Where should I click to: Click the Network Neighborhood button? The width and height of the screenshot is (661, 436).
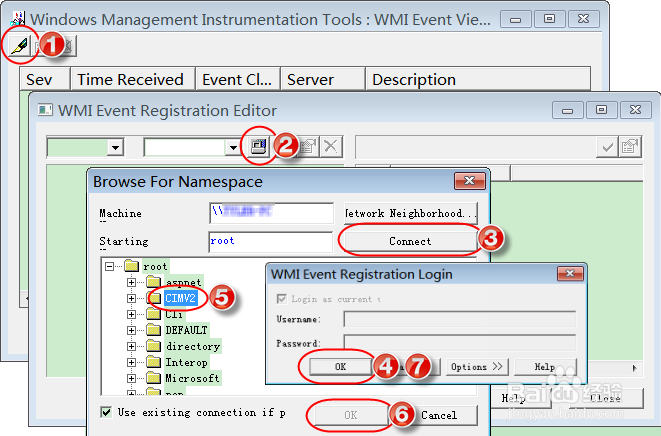(x=411, y=213)
